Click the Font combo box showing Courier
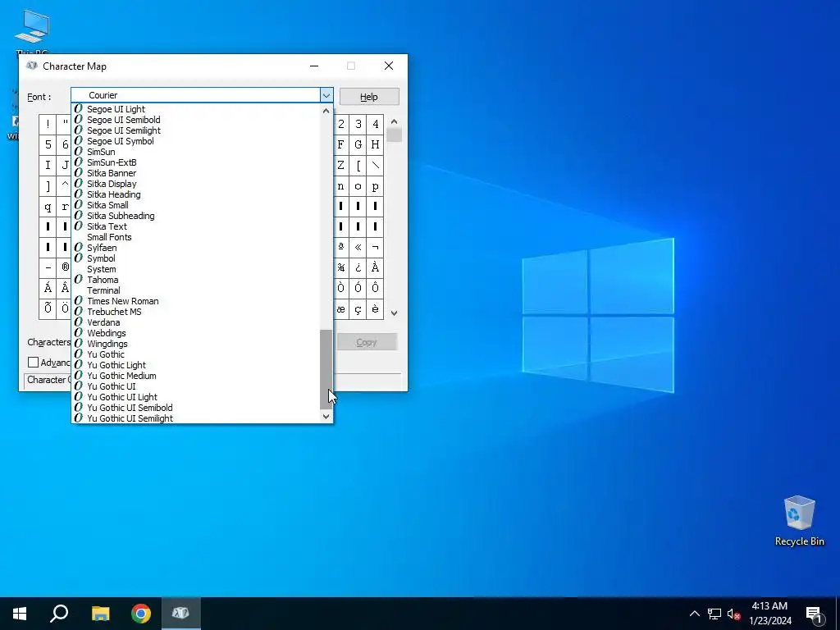Screen dimensions: 840x630 (202, 95)
